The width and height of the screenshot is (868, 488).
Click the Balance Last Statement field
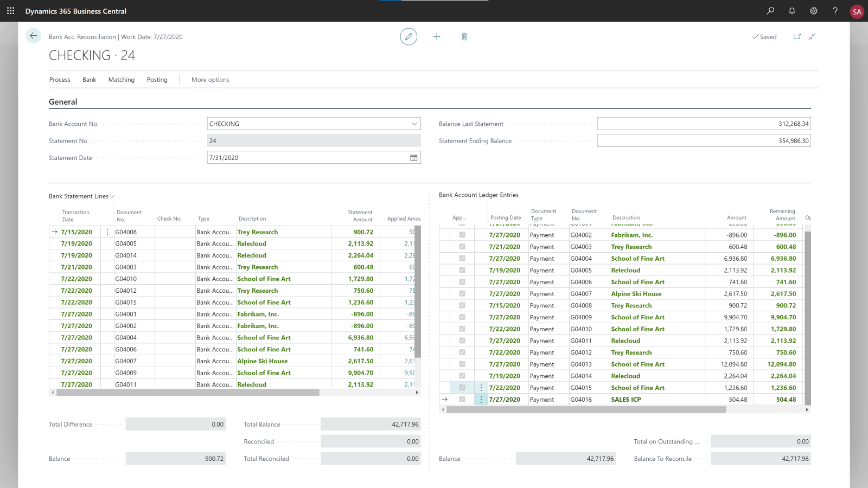pos(704,124)
